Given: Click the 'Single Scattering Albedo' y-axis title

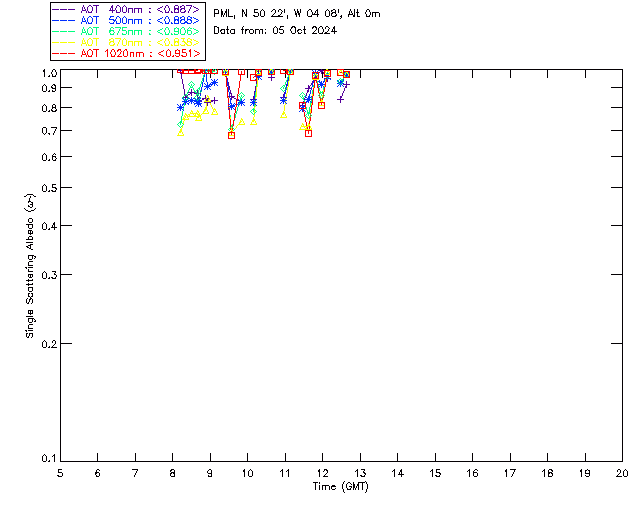Looking at the screenshot, I should point(30,265).
